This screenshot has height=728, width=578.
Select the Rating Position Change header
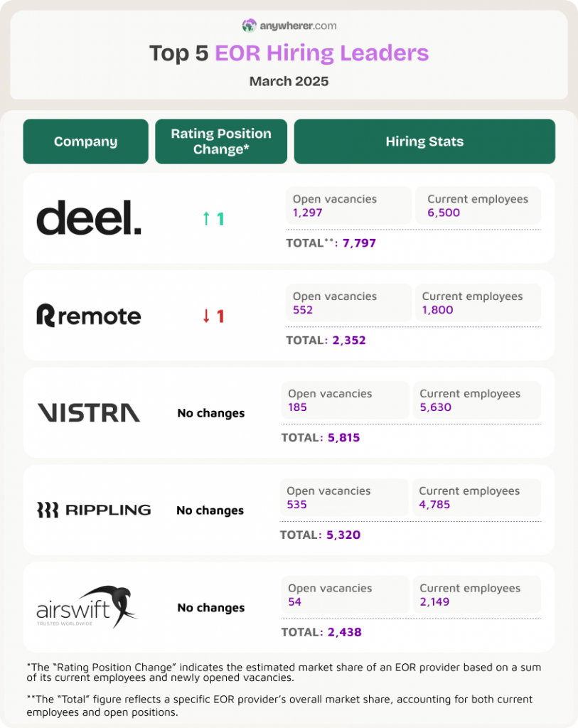[221, 141]
